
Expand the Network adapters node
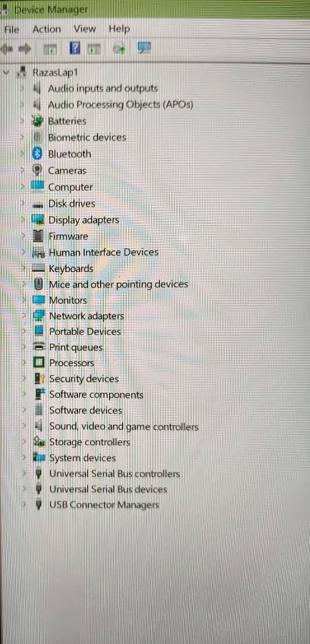coord(24,316)
